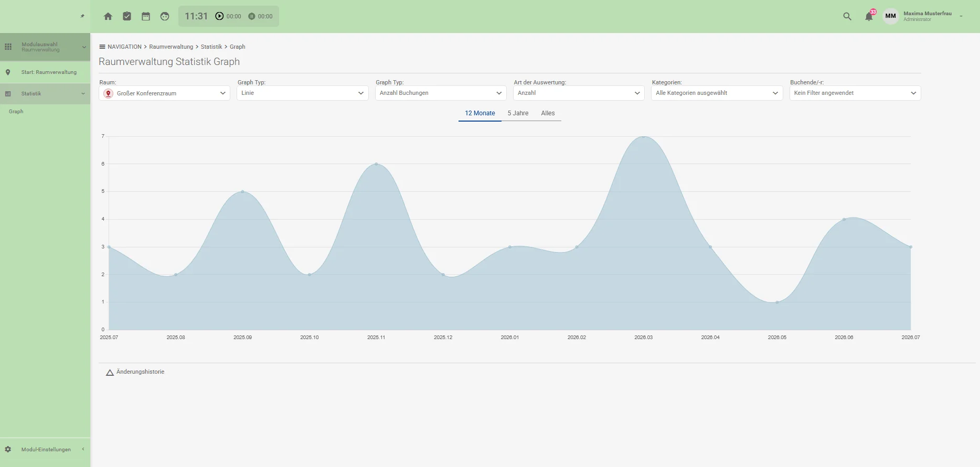Click Graph breadcrumb link

pos(237,47)
